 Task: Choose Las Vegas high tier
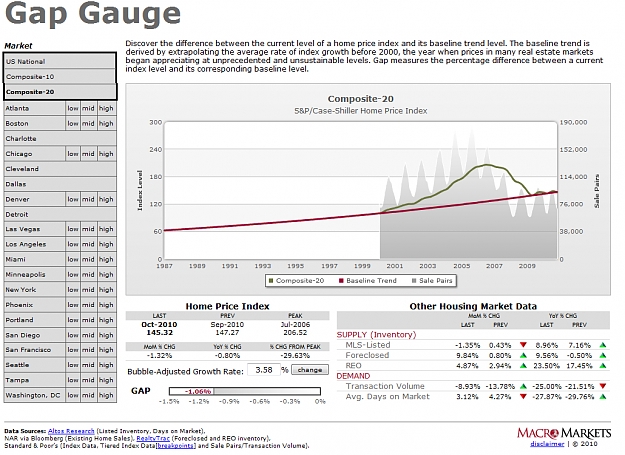(x=106, y=229)
